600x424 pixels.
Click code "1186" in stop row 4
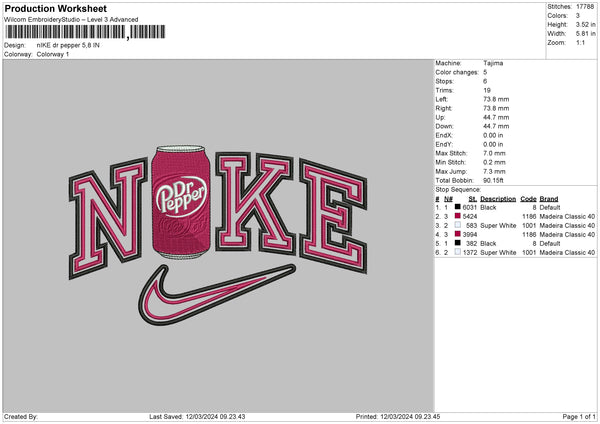[529, 235]
